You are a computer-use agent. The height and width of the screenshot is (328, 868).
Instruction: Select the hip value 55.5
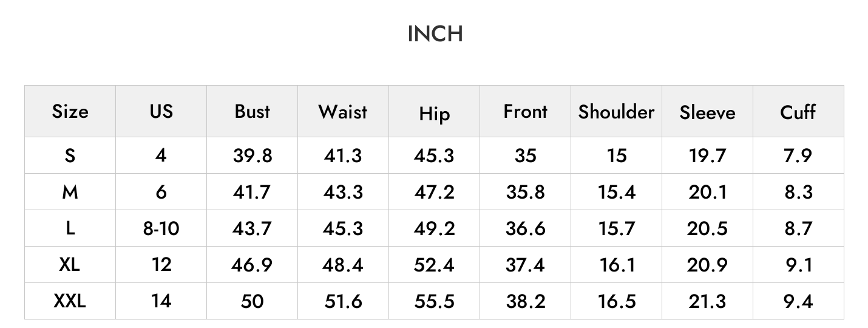(434, 301)
